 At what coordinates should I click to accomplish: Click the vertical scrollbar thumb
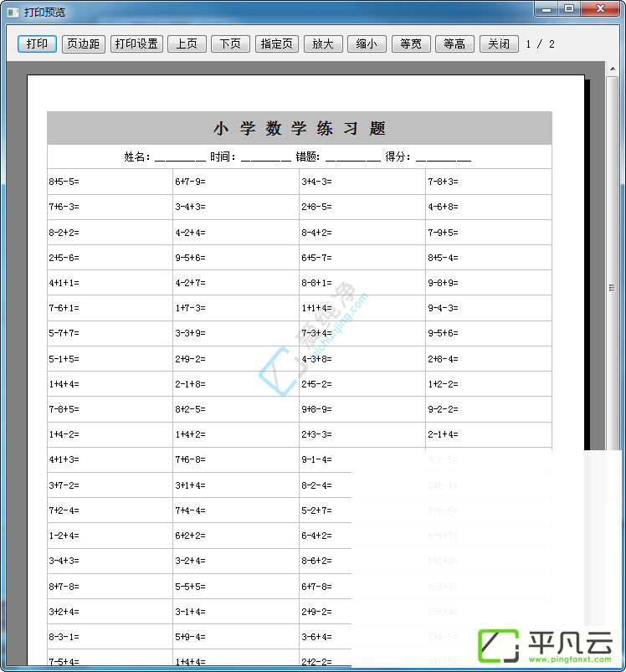[613, 287]
